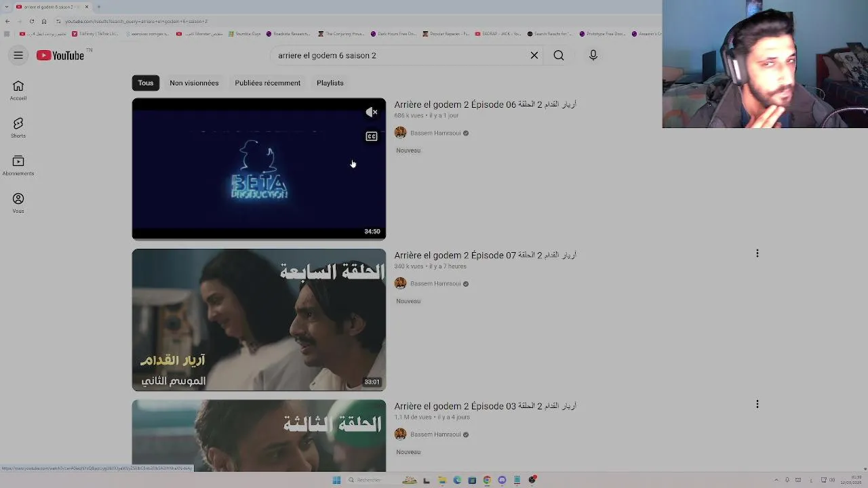Open Google Chrome from the taskbar

487,480
